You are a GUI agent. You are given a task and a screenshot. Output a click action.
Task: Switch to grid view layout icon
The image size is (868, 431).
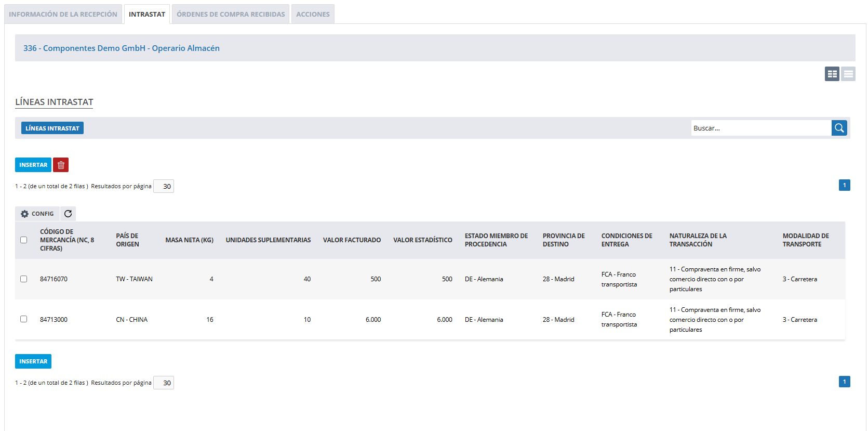[x=832, y=74]
